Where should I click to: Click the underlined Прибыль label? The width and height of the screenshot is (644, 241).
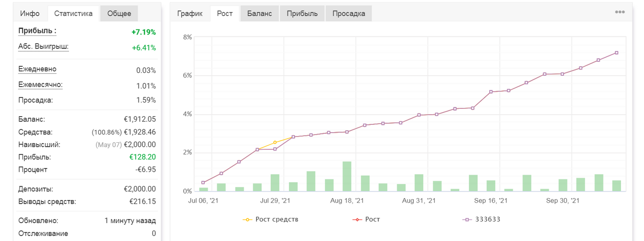pos(37,31)
